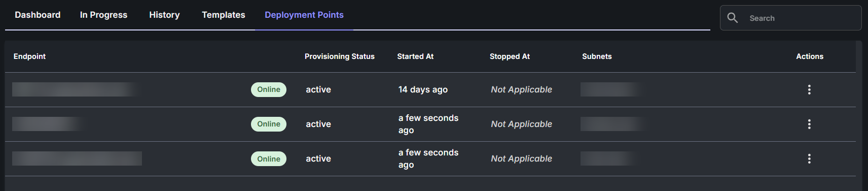
Task: Open the In Progress tab
Action: tap(103, 15)
